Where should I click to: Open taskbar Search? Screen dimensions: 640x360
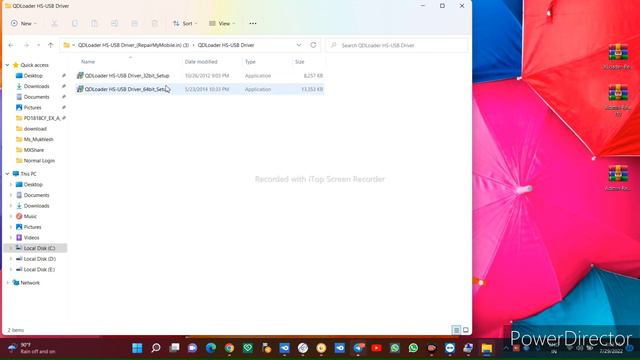156,348
